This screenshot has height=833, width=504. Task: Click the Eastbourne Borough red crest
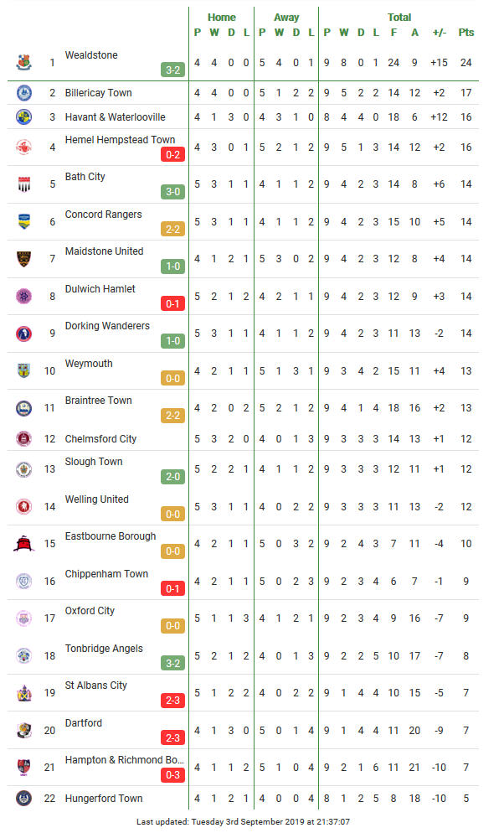click(24, 544)
